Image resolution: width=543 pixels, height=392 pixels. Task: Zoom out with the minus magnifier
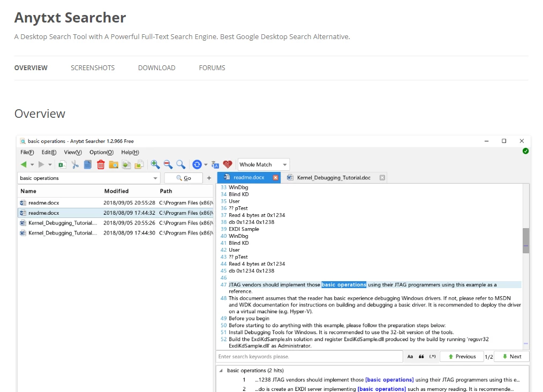pyautogui.click(x=168, y=164)
